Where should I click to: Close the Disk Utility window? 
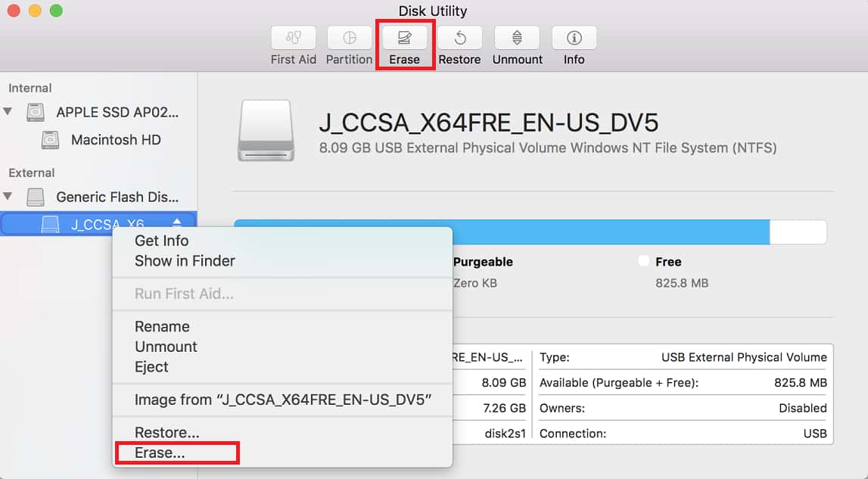tap(14, 11)
